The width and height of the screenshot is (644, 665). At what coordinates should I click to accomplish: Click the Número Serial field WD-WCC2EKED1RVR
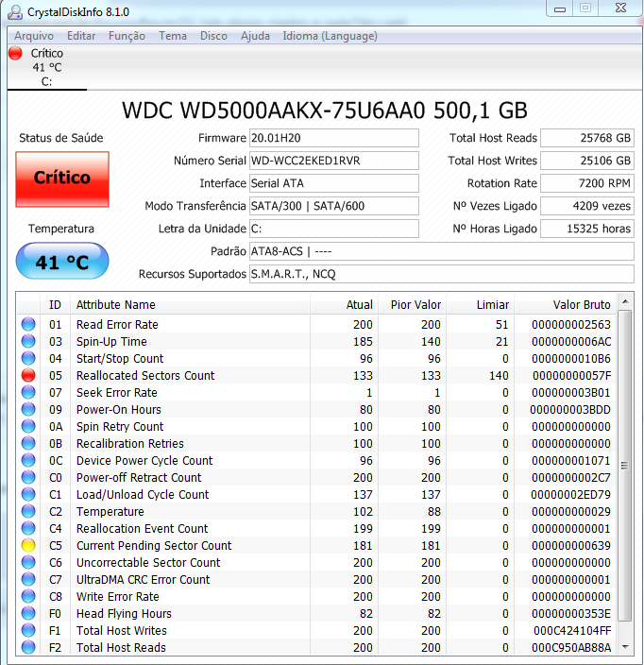333,161
